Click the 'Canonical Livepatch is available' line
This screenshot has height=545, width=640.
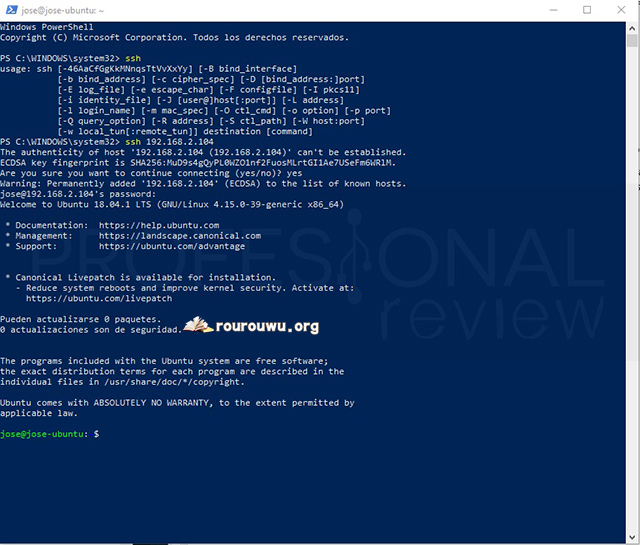140,278
